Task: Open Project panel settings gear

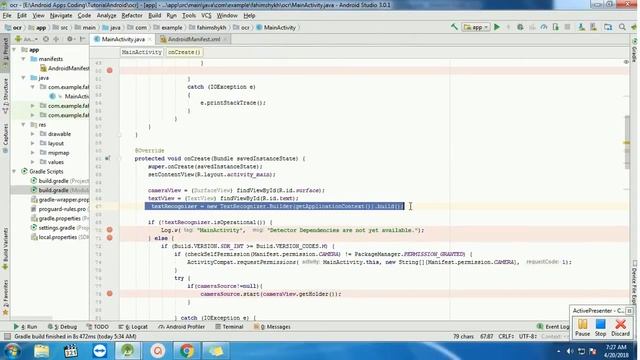Action: pos(70,39)
